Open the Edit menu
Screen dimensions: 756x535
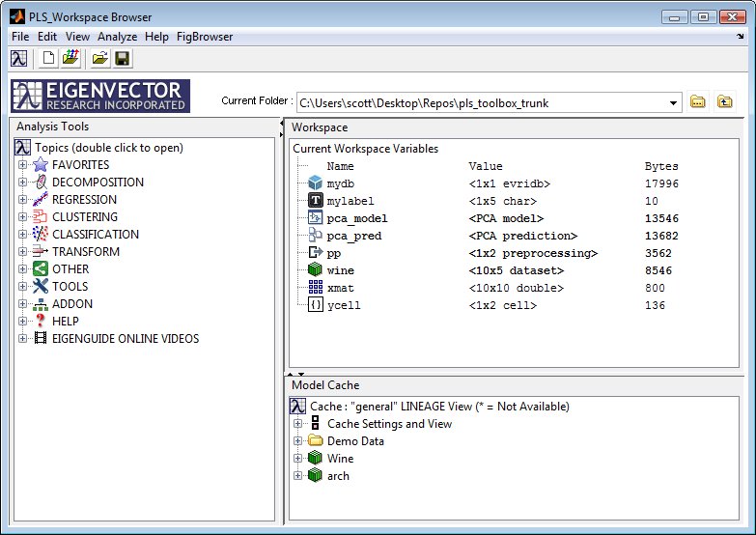[47, 37]
